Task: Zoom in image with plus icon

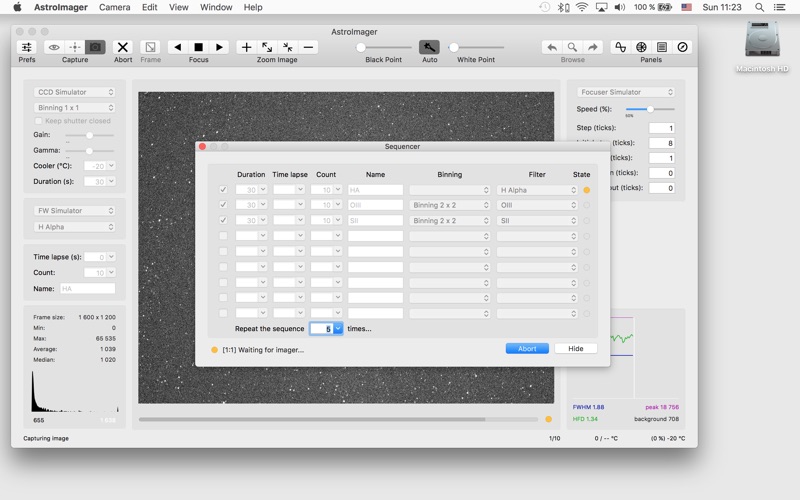Action: point(246,47)
